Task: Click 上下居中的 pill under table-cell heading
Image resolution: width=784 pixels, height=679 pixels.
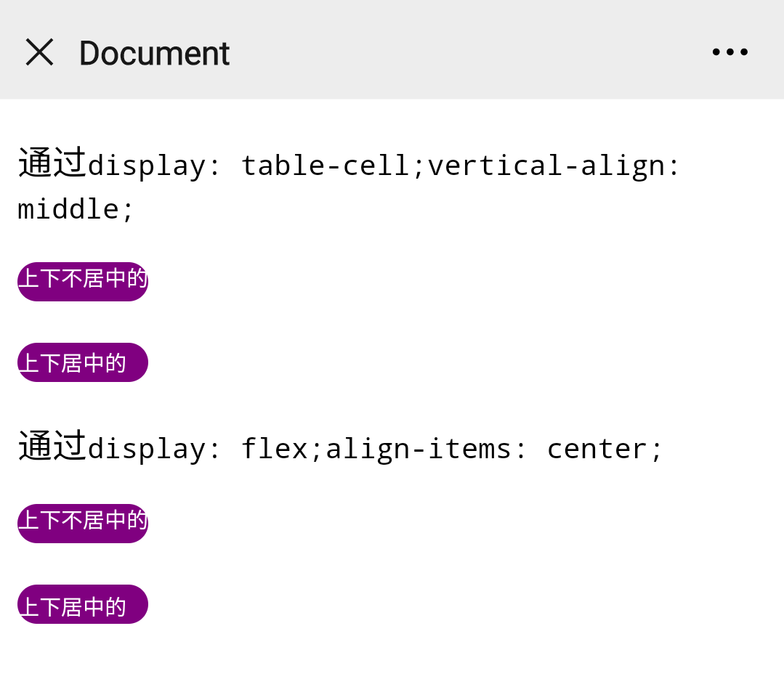Action: click(x=83, y=362)
